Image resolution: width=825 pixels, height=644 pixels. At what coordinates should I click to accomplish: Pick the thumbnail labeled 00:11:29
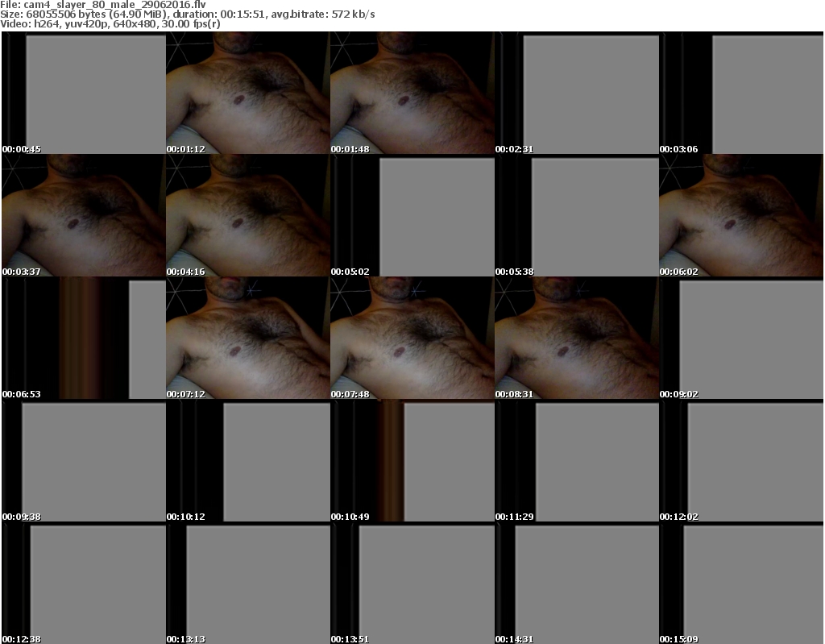click(577, 460)
